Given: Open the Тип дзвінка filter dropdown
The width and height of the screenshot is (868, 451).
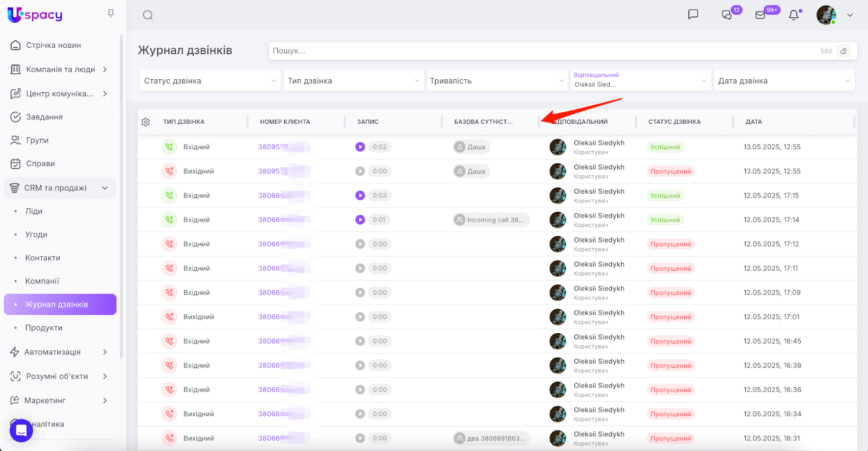Looking at the screenshot, I should coord(353,81).
